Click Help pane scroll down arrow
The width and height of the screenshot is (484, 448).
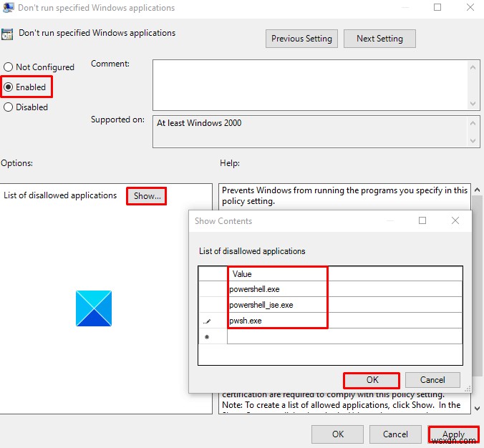(x=478, y=409)
